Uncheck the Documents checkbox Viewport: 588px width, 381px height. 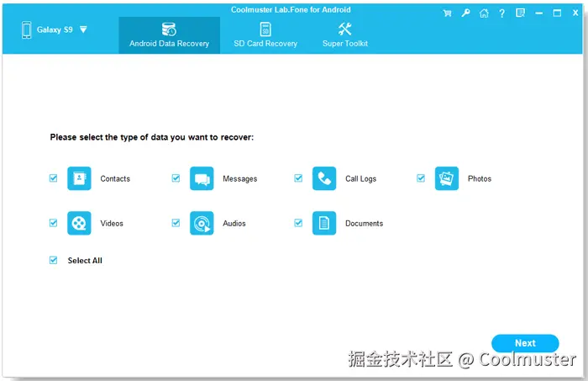(298, 223)
